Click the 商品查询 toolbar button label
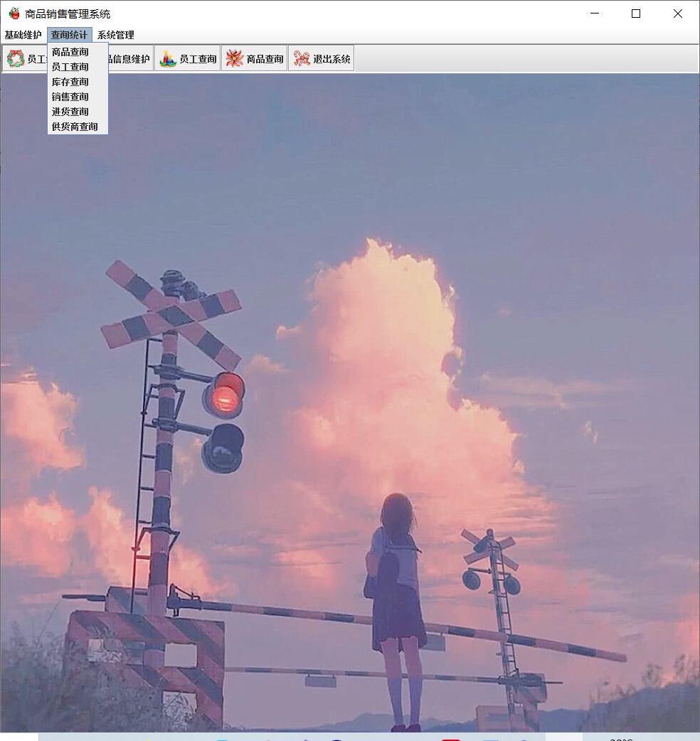 [x=265, y=59]
